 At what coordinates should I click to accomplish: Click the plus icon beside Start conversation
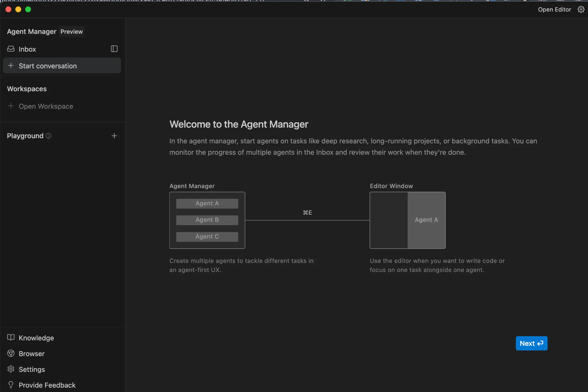[x=11, y=65]
